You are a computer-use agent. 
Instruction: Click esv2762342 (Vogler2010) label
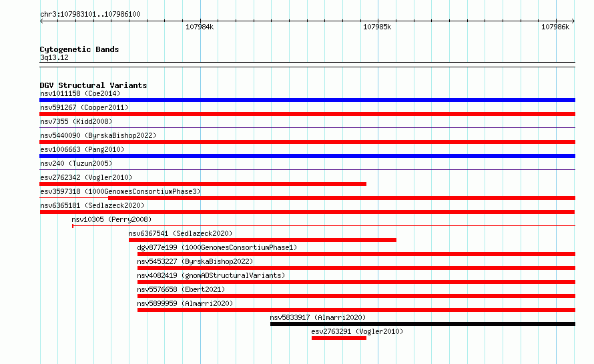click(x=86, y=177)
